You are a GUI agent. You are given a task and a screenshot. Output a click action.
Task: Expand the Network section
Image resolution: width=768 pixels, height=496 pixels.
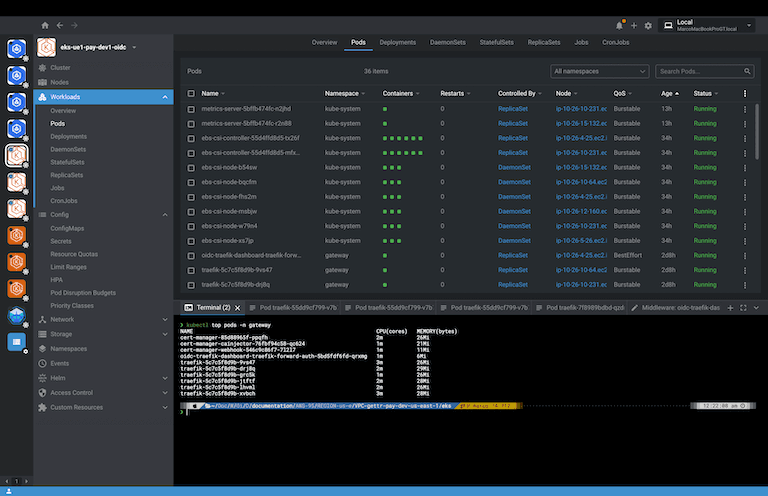pyautogui.click(x=165, y=319)
